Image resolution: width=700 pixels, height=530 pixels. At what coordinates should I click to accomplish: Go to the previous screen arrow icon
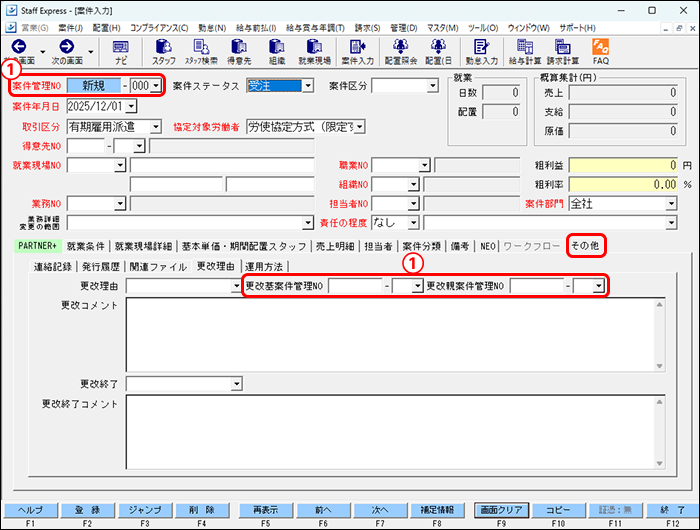point(19,46)
